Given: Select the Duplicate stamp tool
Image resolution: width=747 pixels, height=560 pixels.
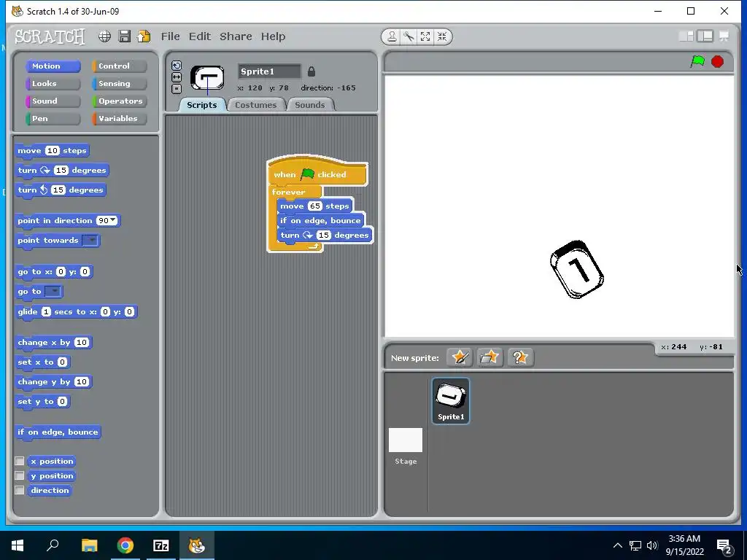Looking at the screenshot, I should tap(392, 36).
